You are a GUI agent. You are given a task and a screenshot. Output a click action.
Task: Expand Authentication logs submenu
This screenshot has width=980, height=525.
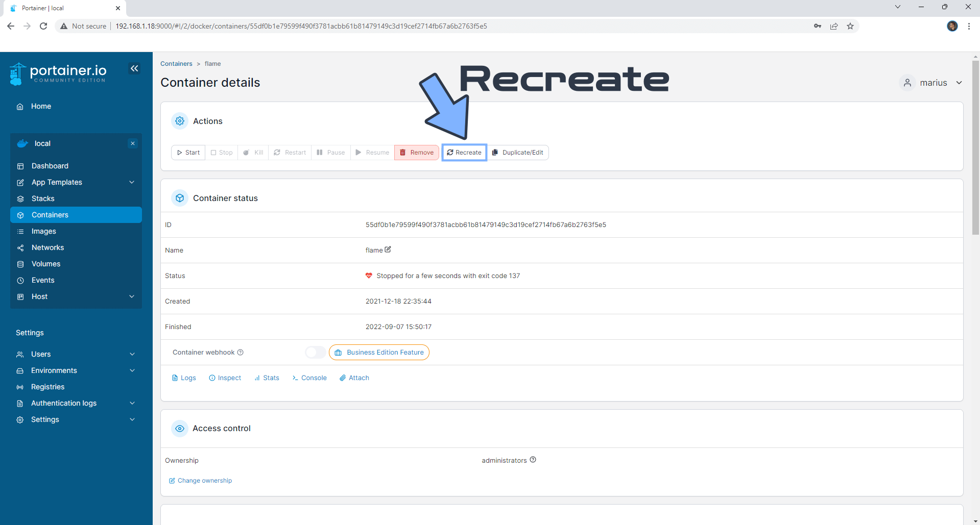[132, 403]
